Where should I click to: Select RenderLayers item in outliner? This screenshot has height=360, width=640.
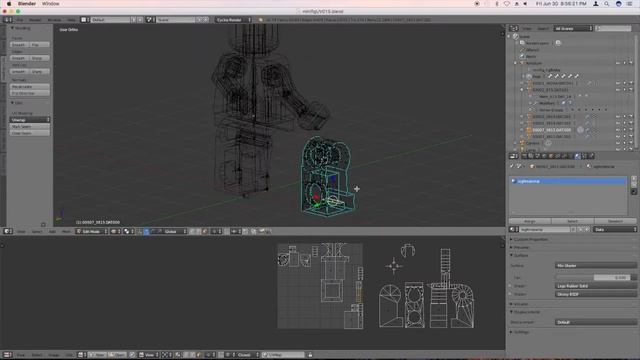[537, 43]
